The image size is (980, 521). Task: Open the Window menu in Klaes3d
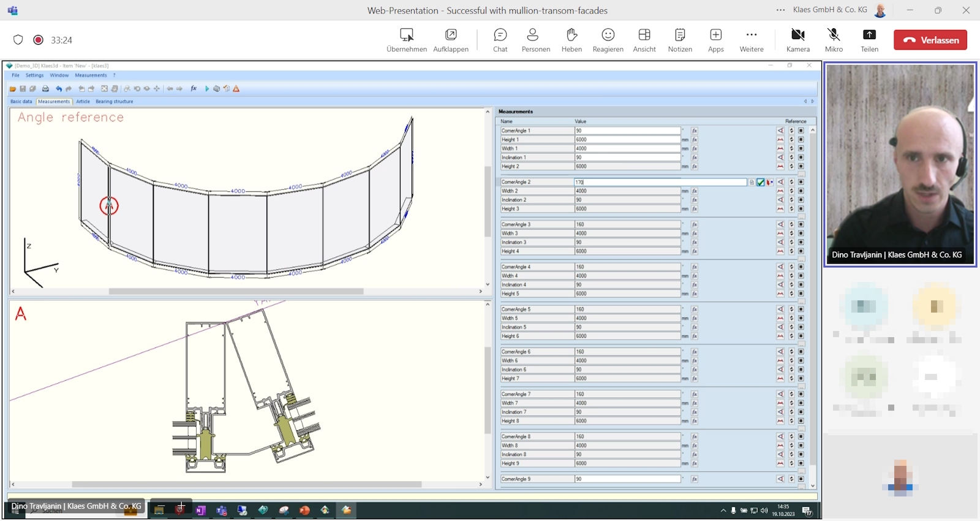tap(59, 75)
